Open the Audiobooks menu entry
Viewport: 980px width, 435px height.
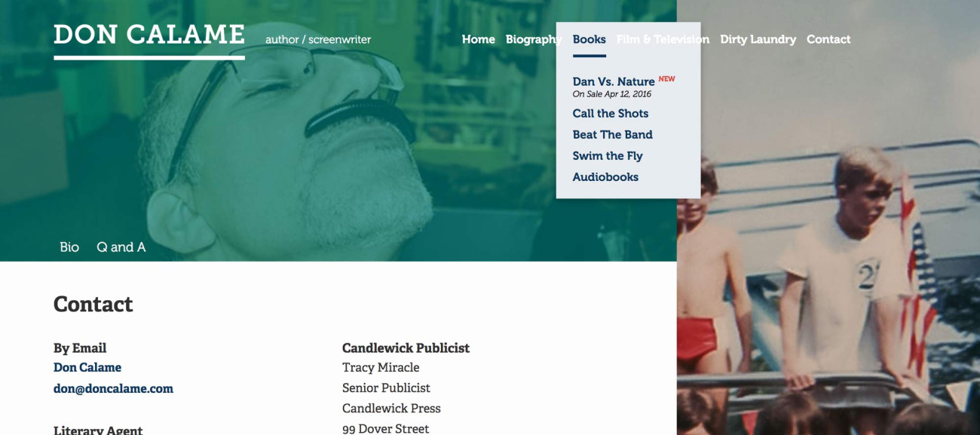(605, 176)
